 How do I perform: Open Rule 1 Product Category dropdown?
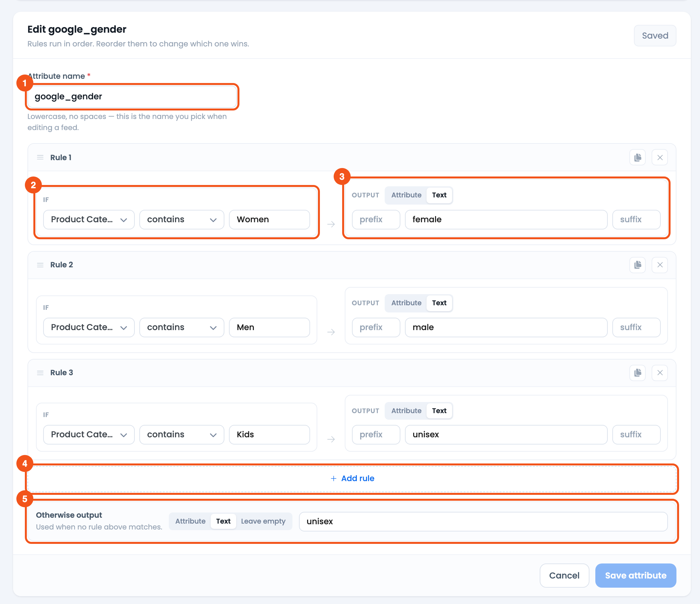tap(89, 219)
